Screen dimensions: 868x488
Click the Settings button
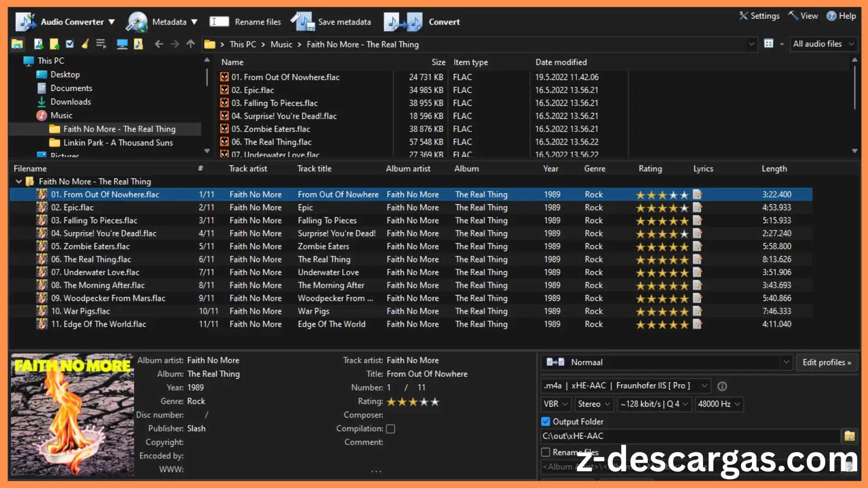coord(759,16)
